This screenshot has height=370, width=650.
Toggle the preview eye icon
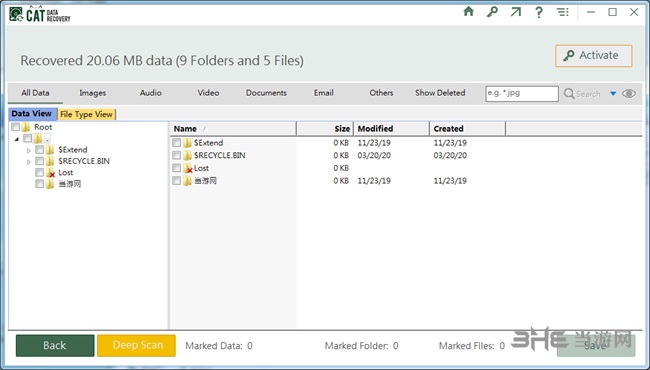[629, 94]
